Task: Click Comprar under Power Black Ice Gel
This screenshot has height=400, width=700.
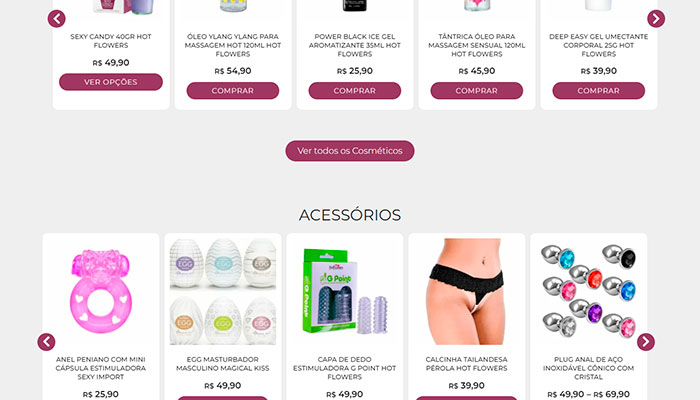Action: coord(354,91)
